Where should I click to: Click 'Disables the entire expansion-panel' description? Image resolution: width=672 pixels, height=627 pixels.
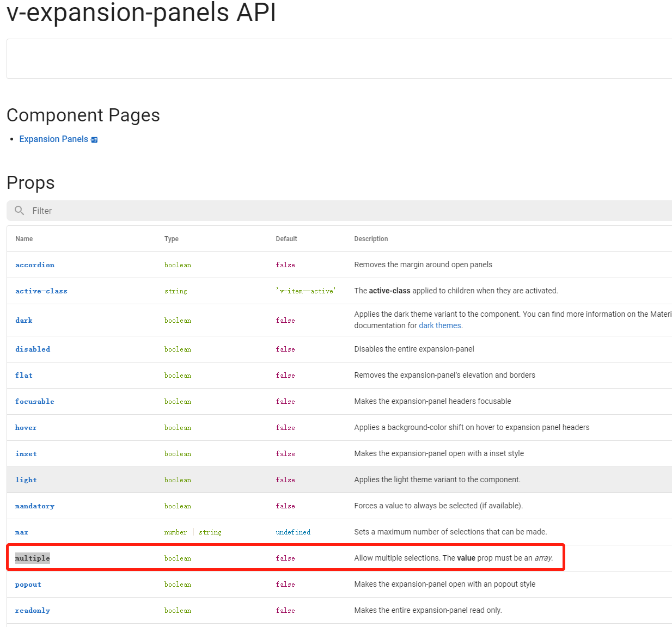click(x=414, y=349)
